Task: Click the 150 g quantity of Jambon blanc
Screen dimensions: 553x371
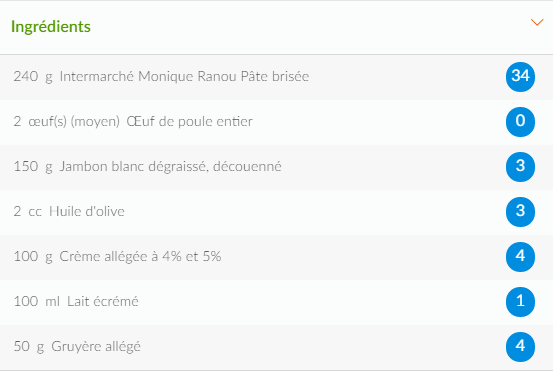Action: click(x=33, y=166)
